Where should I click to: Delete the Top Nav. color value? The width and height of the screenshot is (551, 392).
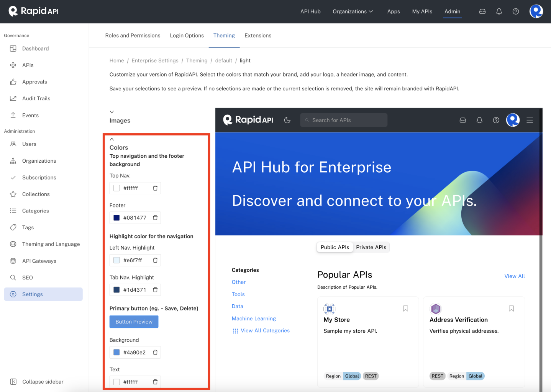click(x=155, y=188)
